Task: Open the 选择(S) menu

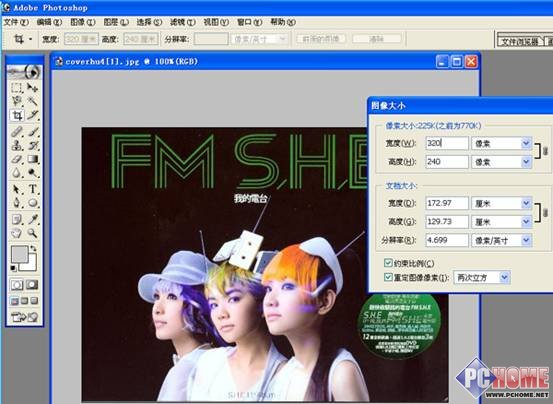Action: tap(149, 22)
